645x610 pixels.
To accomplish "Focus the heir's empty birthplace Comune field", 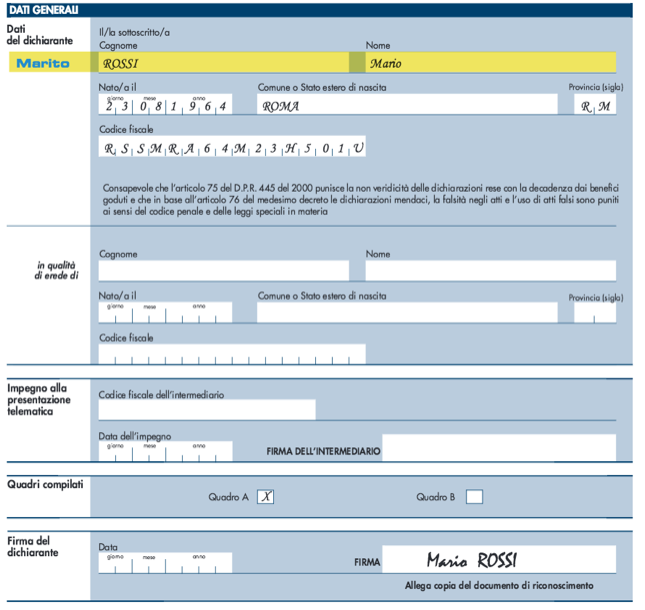I will 407,313.
